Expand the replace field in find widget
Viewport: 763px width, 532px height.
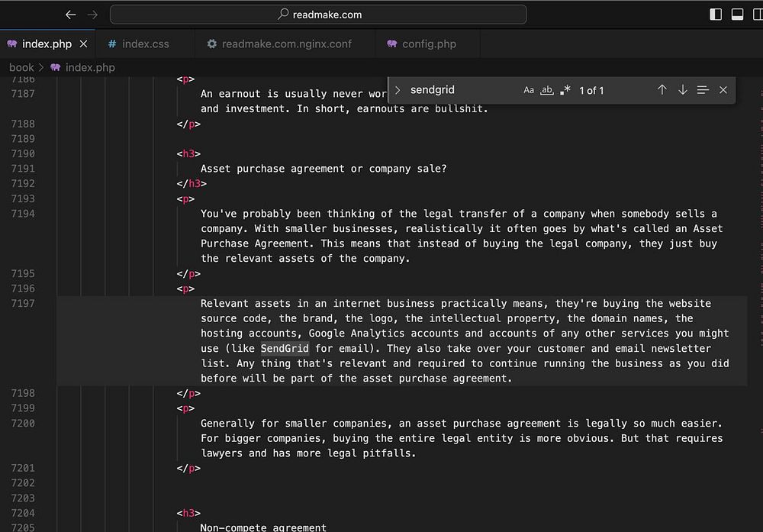point(398,90)
